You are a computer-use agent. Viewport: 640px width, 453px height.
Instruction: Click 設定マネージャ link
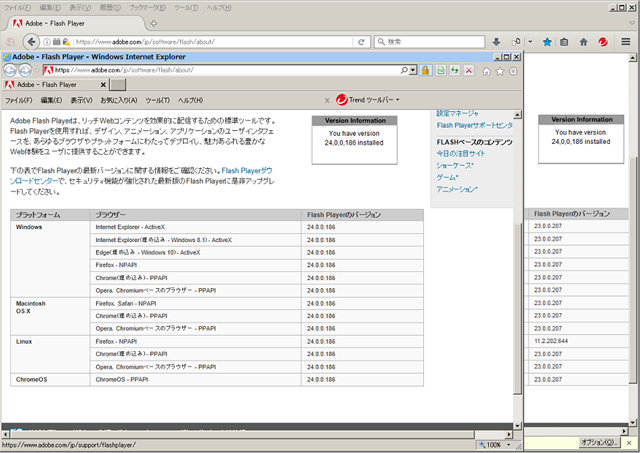(x=457, y=113)
